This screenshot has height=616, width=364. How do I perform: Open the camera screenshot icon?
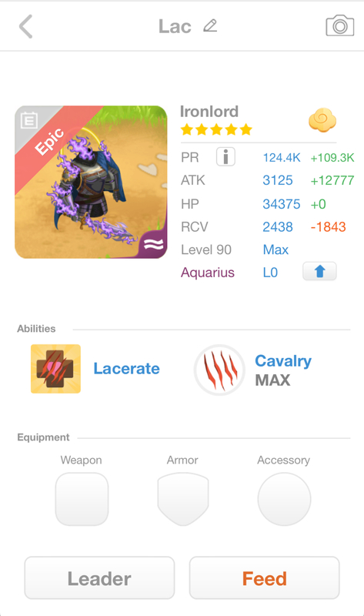(339, 26)
